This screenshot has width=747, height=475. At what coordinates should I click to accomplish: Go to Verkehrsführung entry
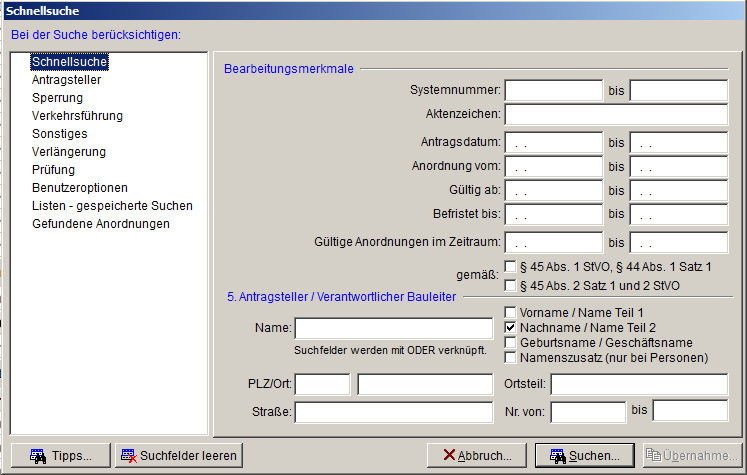click(77, 116)
